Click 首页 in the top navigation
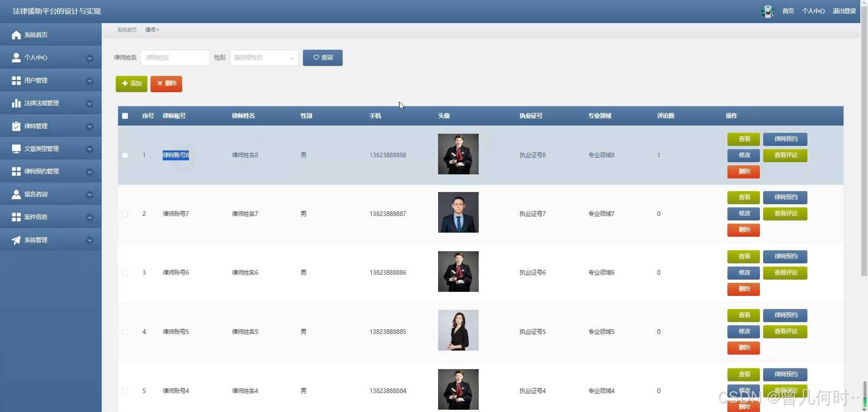 788,11
